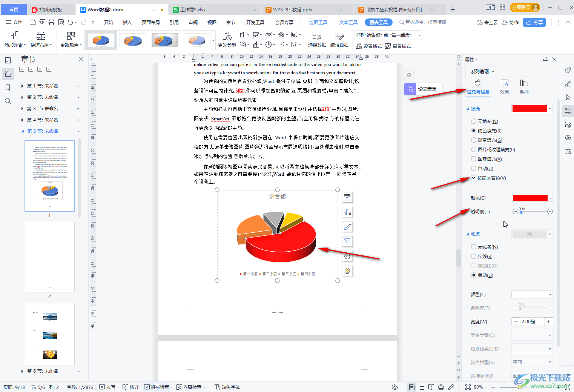Click 更改类型 chart type icon

227,40
